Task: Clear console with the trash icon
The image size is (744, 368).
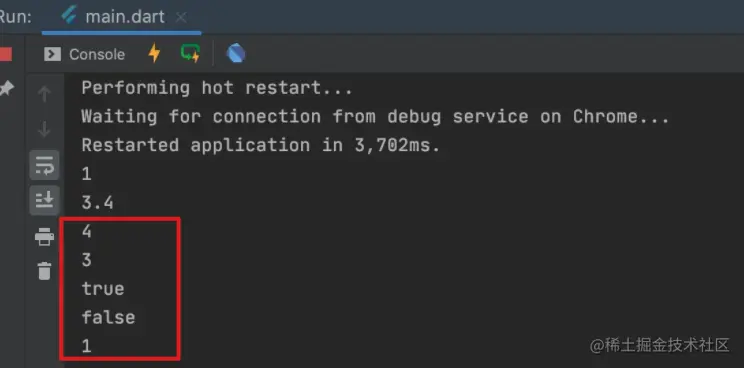Action: pos(44,271)
